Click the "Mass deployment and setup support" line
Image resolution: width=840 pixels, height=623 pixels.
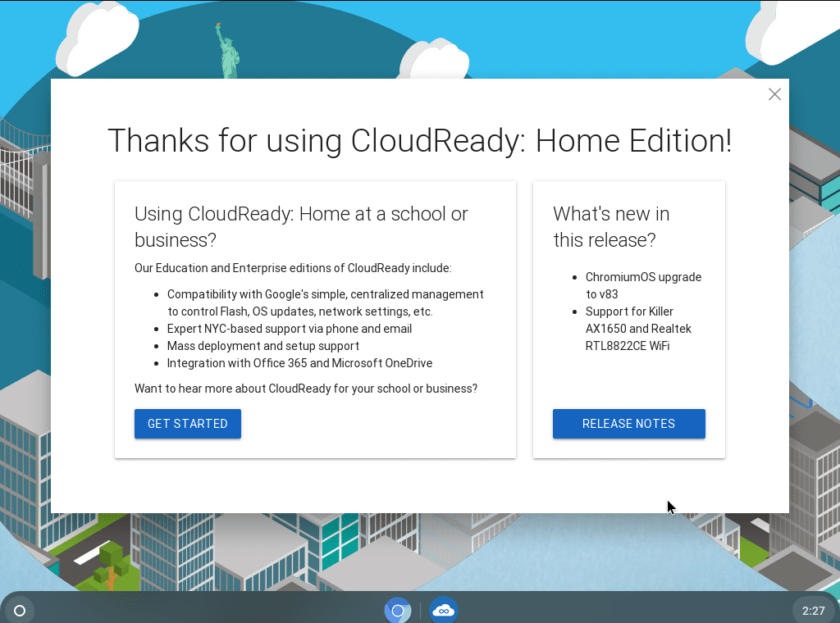pyautogui.click(x=262, y=346)
